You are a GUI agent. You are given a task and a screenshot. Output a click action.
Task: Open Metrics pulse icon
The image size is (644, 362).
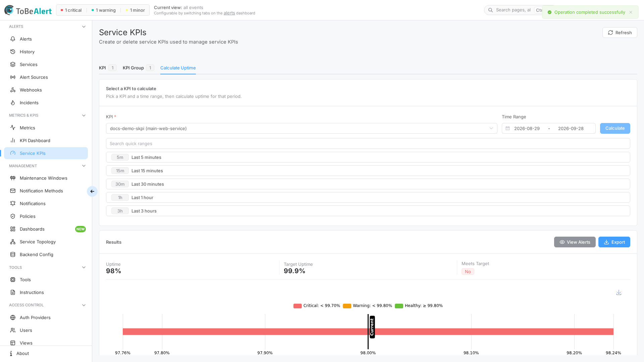[x=13, y=128]
